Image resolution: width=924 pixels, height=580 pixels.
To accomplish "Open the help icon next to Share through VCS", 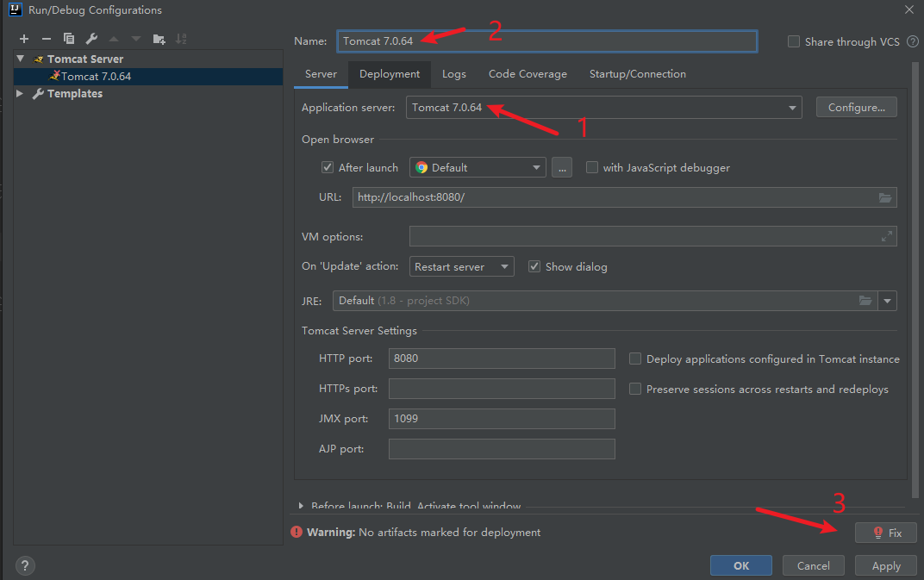I will [x=912, y=42].
